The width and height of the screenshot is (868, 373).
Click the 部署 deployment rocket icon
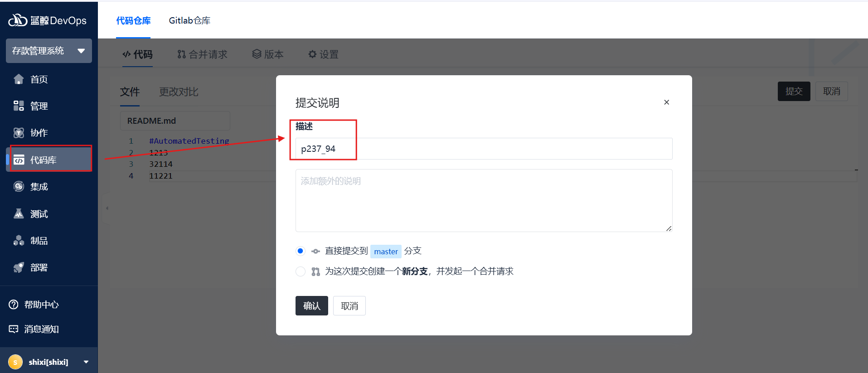tap(19, 267)
